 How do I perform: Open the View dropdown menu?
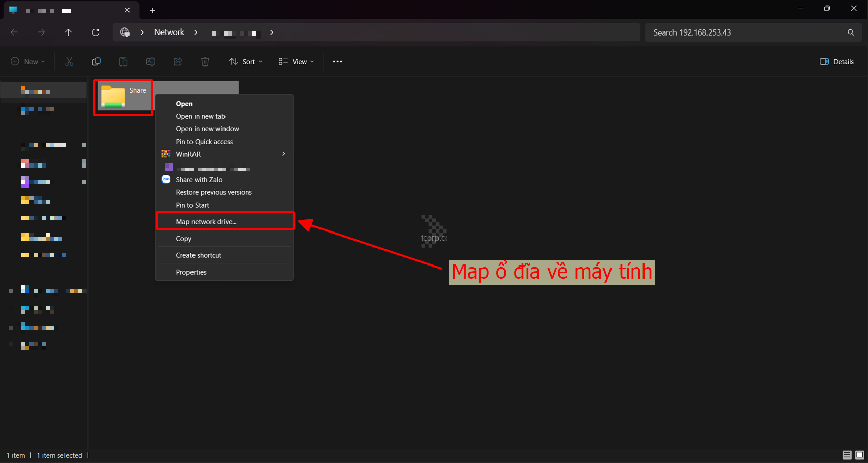coord(297,62)
